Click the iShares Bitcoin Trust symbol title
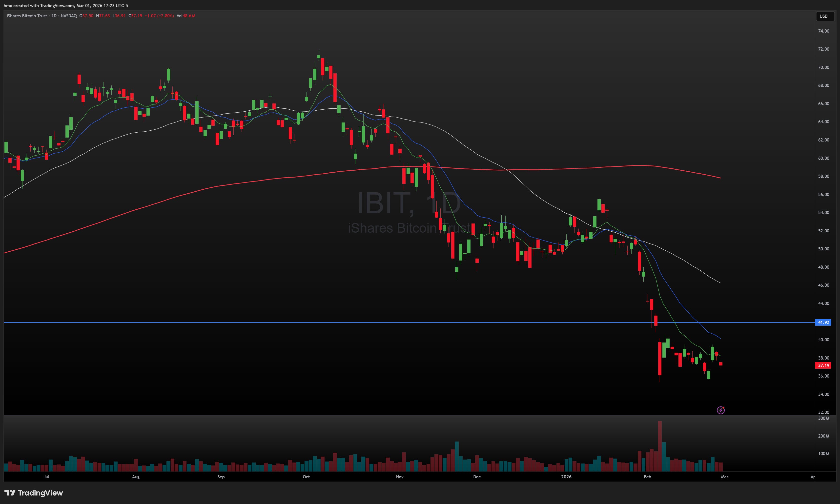Image resolution: width=840 pixels, height=504 pixels. pos(27,16)
